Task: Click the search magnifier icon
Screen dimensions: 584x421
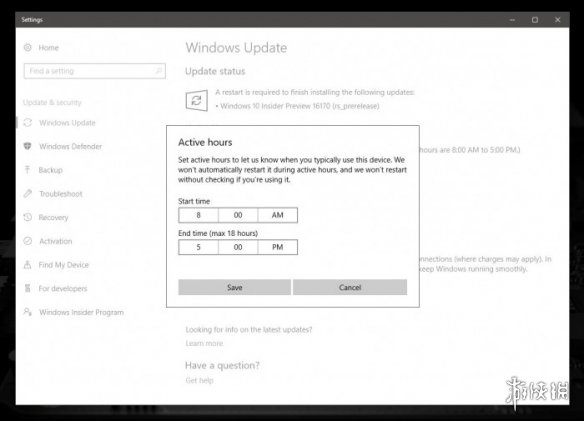Action: pyautogui.click(x=158, y=71)
